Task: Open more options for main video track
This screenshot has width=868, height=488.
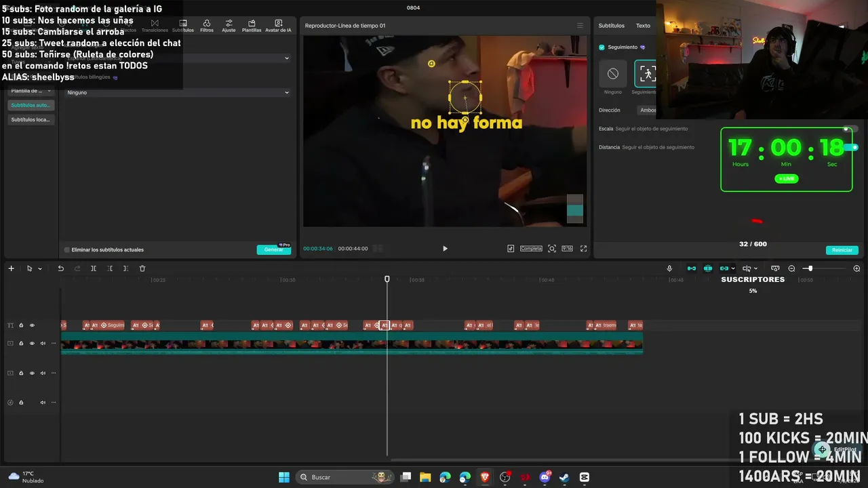Action: 54,344
